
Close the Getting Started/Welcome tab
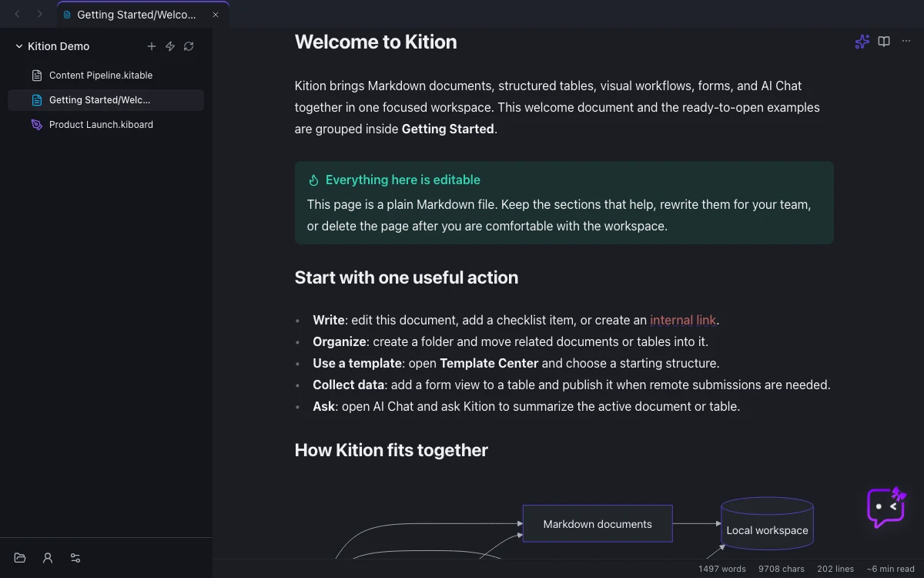(x=216, y=15)
